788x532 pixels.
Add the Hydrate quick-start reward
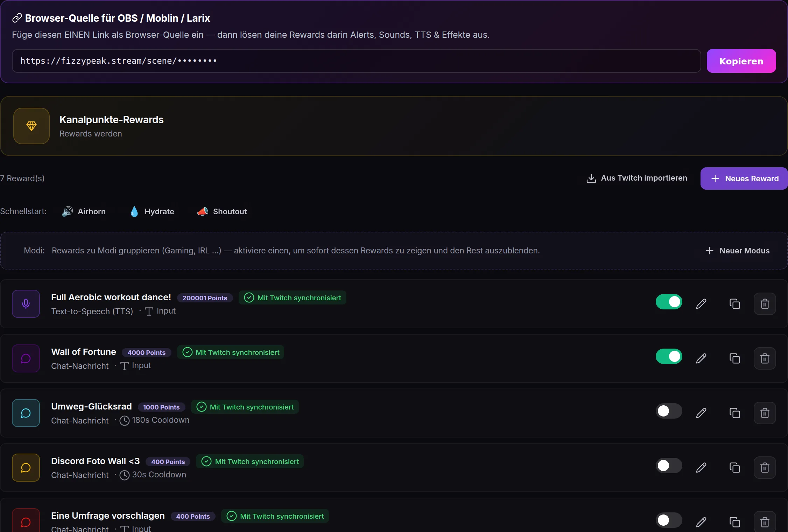click(152, 211)
